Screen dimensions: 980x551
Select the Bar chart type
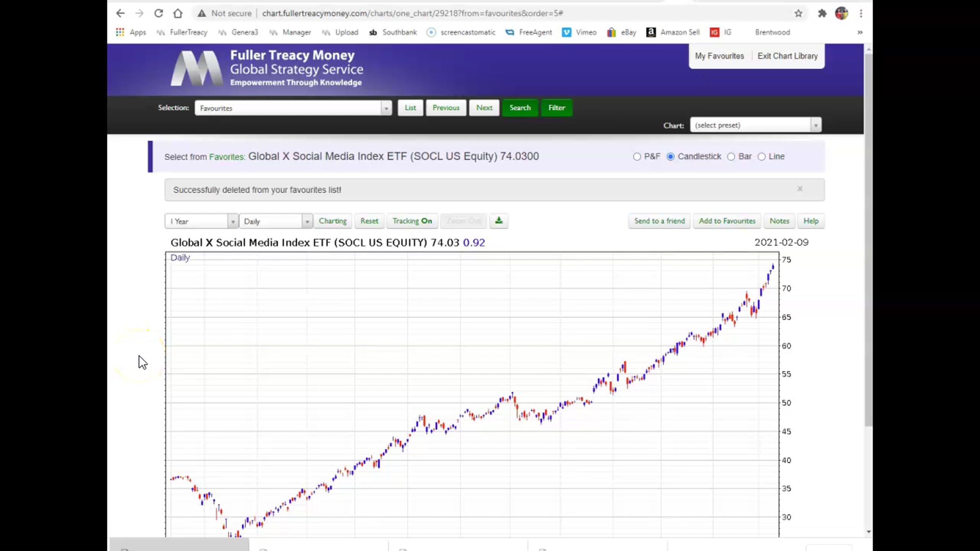[x=731, y=157]
